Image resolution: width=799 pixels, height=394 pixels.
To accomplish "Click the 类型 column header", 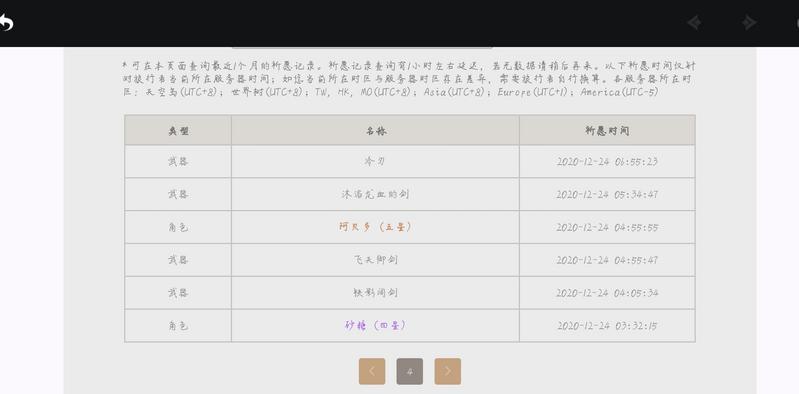I will 178,130.
